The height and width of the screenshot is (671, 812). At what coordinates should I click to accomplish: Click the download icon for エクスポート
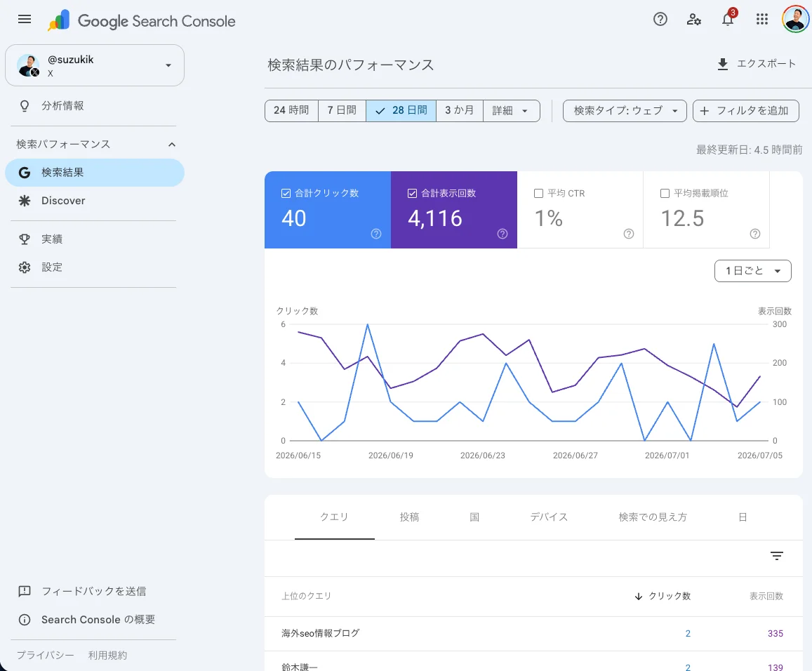722,64
